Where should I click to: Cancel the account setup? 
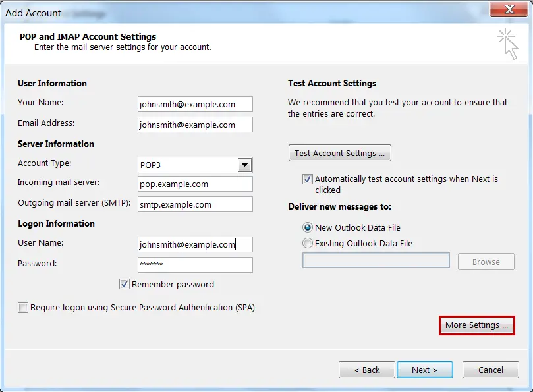[491, 370]
